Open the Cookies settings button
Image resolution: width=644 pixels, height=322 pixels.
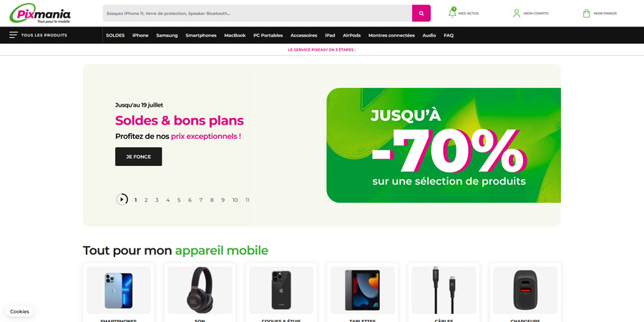click(x=20, y=311)
